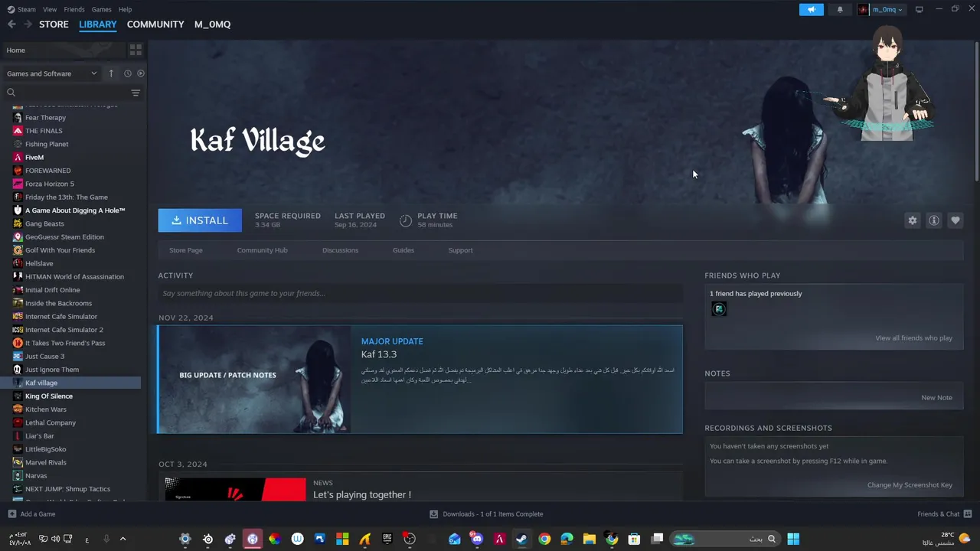Select Forza Horizon 5 in library
The width and height of the screenshot is (980, 551).
(50, 184)
